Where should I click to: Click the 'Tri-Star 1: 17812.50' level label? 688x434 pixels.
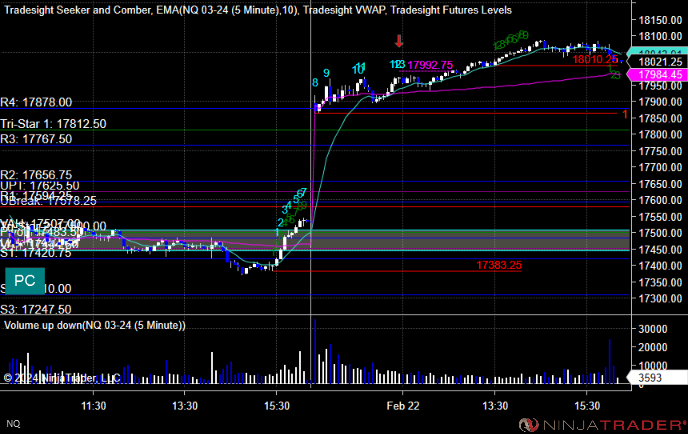53,124
